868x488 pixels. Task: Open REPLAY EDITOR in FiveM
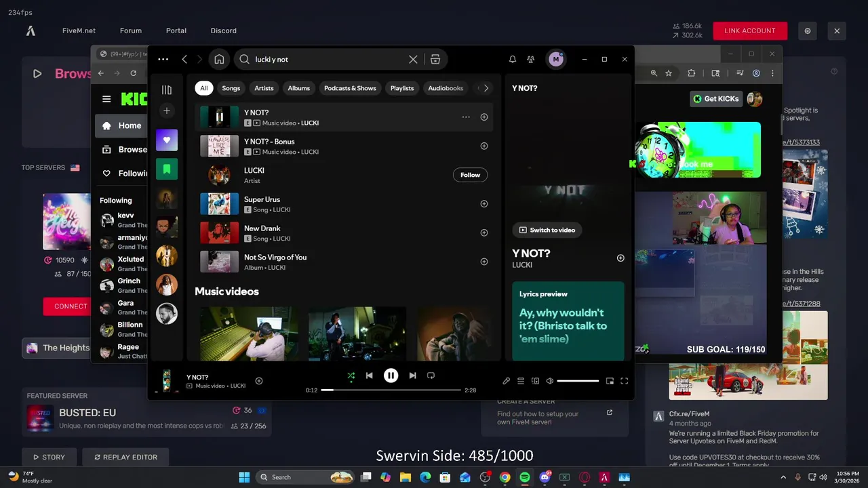(x=125, y=457)
